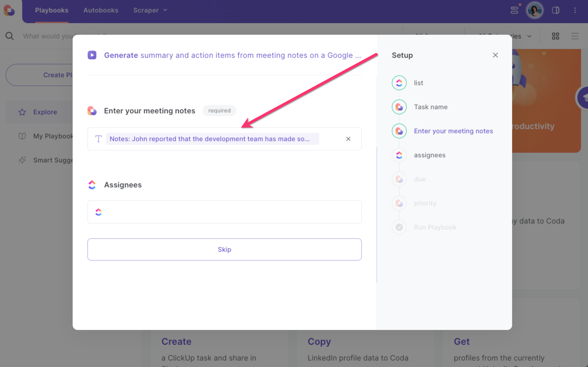588x367 pixels.
Task: Click the icon beside the 'Enter your meeting notes' step
Action: 399,131
